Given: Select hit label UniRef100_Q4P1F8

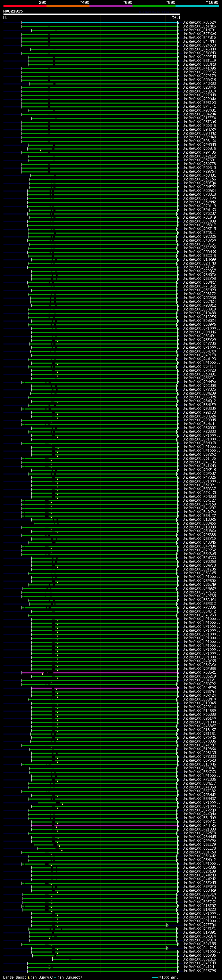Looking at the screenshot, I should pyautogui.click(x=199, y=355).
